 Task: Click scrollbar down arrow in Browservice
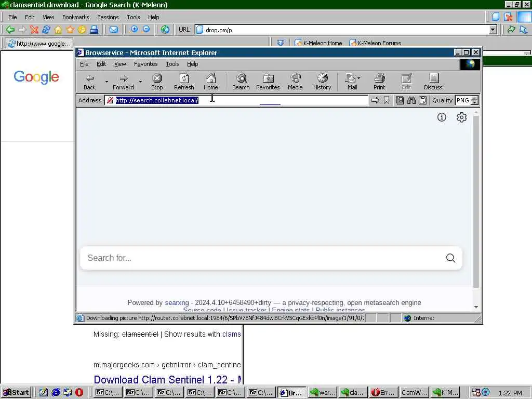pyautogui.click(x=476, y=307)
